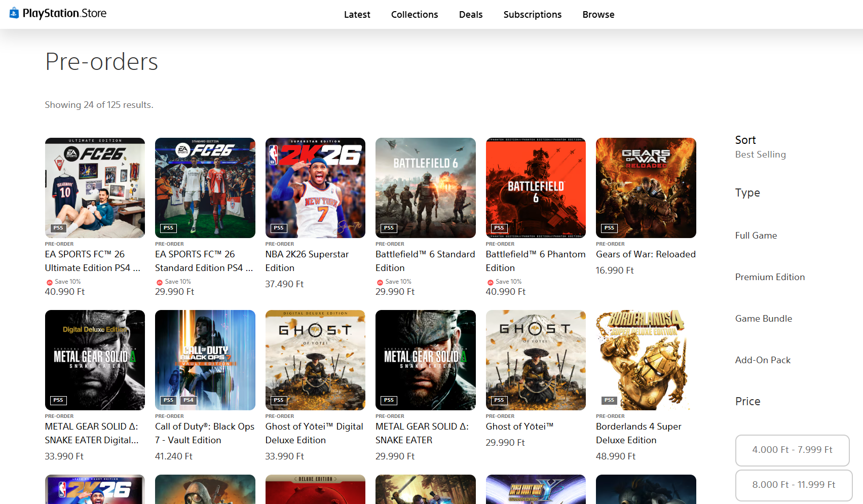Open EA SPORTS FC 26 Ultimate Edition cover
Image resolution: width=863 pixels, height=504 pixels.
pos(95,188)
